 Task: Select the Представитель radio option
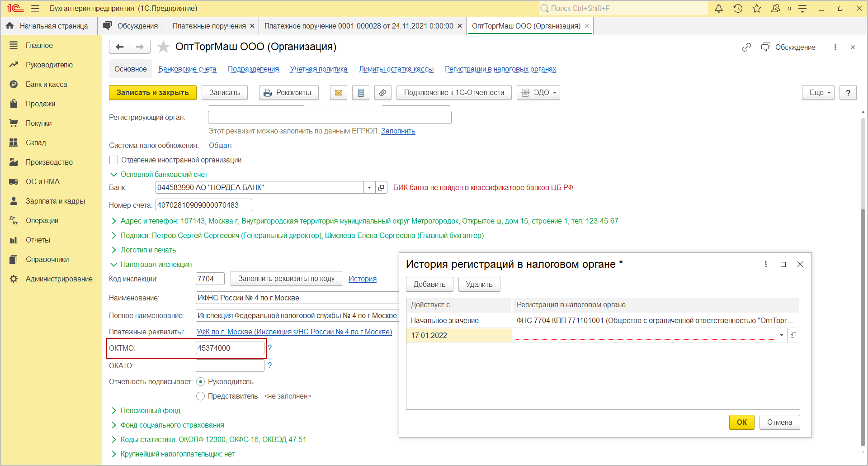[201, 396]
